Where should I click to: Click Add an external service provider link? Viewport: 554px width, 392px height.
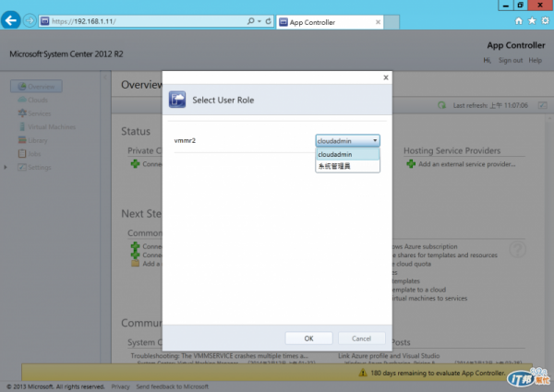[x=466, y=164]
